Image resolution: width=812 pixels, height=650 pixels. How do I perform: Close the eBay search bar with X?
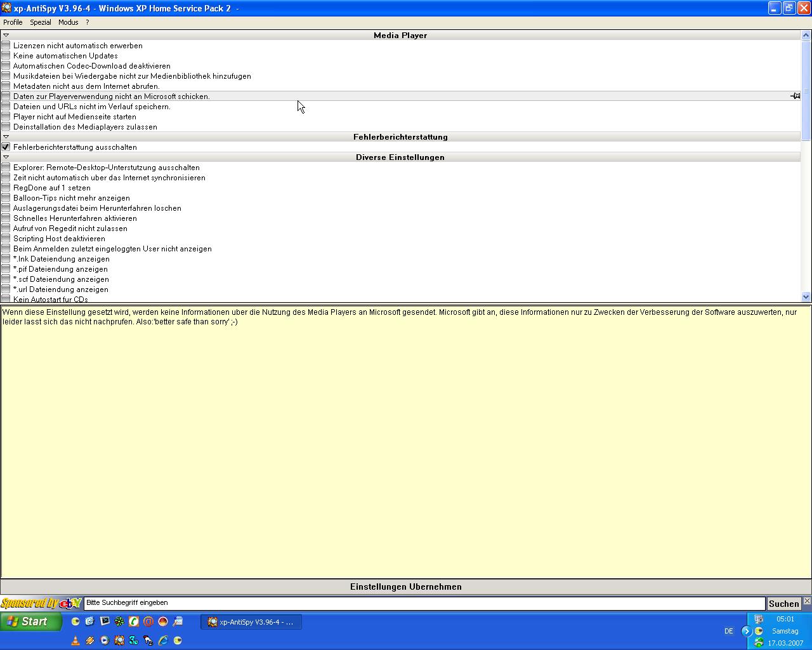[x=807, y=600]
